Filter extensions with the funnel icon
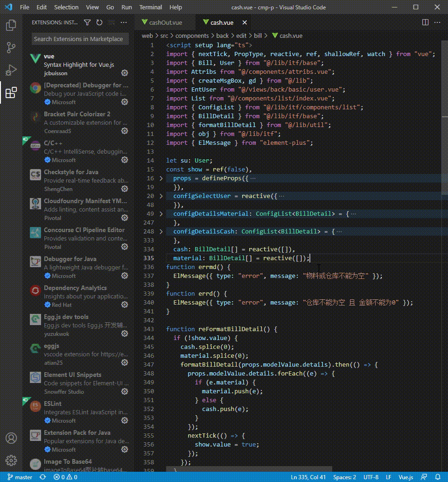Screen dimensions: 448x482 tap(87, 22)
